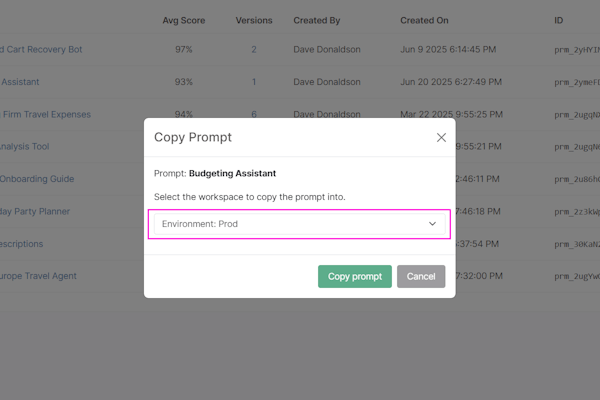Image resolution: width=600 pixels, height=400 pixels.
Task: Select the 97% average score cell
Action: point(184,49)
